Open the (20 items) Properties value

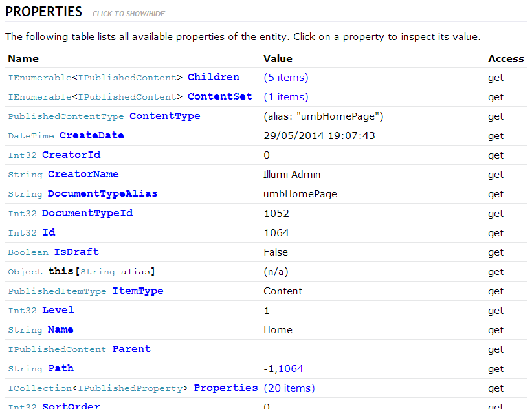click(x=289, y=388)
